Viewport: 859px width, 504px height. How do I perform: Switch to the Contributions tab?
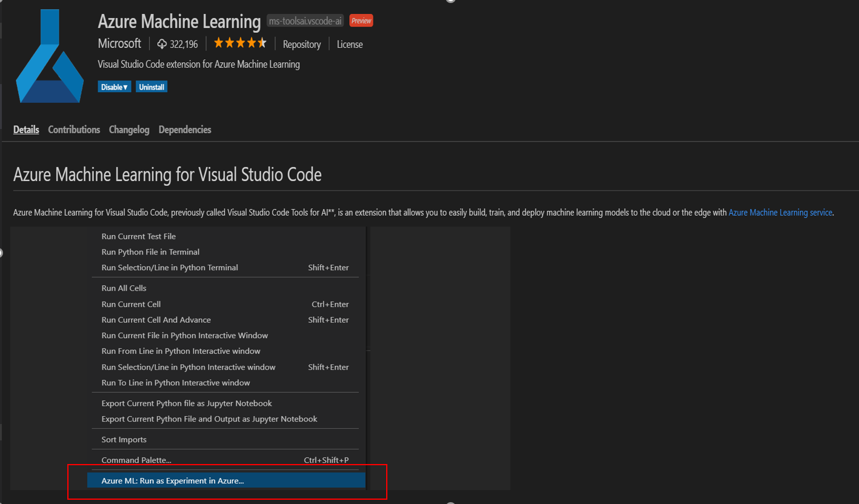(73, 129)
